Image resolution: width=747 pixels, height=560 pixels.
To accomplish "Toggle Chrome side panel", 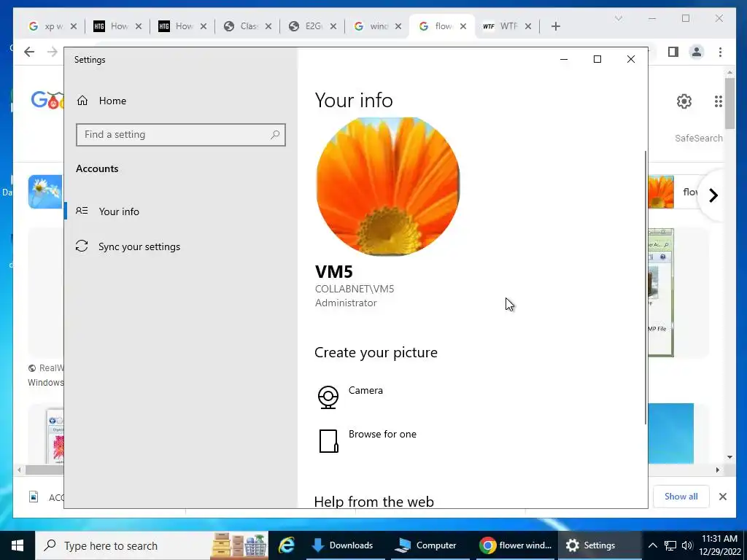I will coord(673,52).
